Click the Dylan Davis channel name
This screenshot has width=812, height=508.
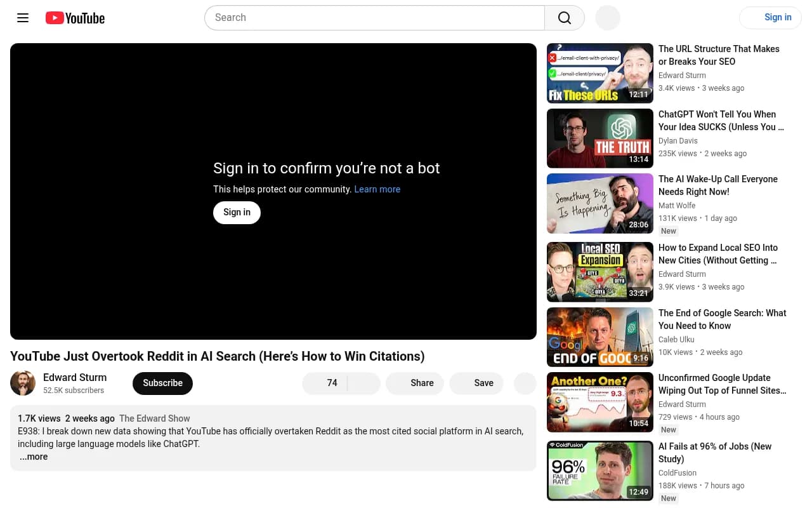tap(678, 141)
